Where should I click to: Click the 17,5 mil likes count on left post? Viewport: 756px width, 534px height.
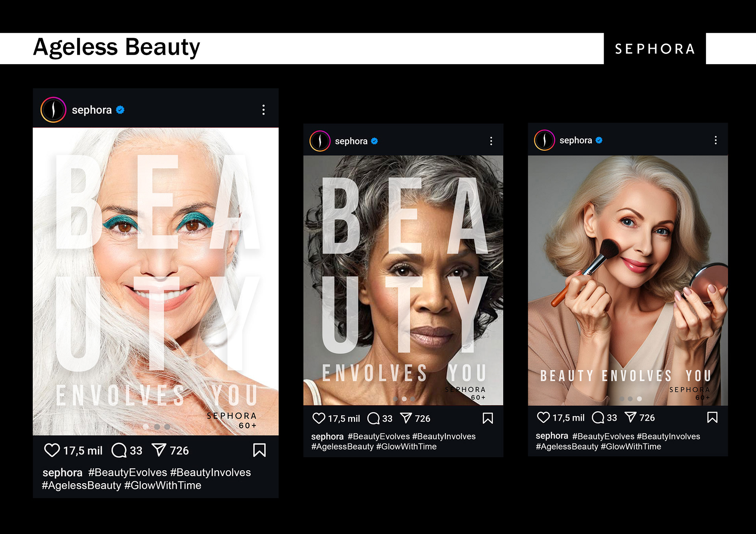click(x=83, y=451)
